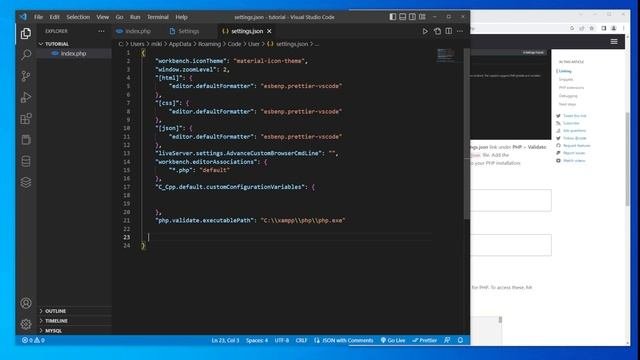Open the Accounts icon in activity bar
The image size is (640, 360).
[x=26, y=303]
